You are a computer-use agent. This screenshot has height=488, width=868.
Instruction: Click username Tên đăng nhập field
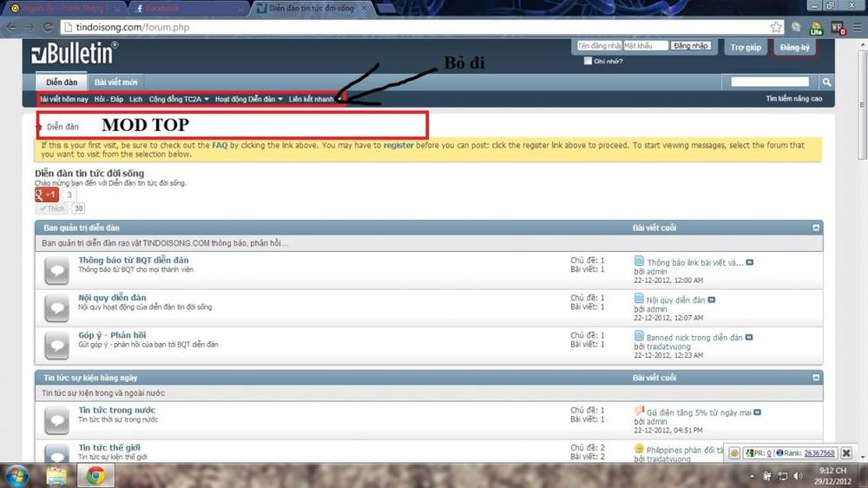(600, 46)
